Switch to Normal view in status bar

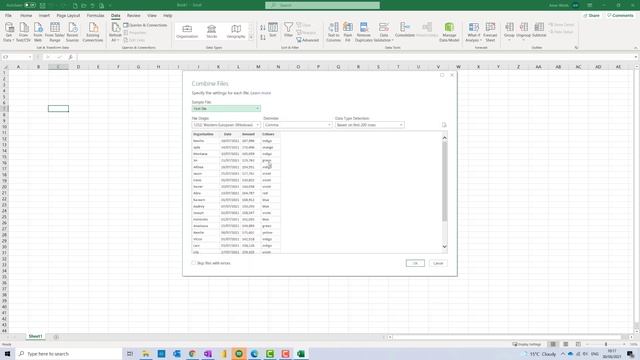coord(553,344)
